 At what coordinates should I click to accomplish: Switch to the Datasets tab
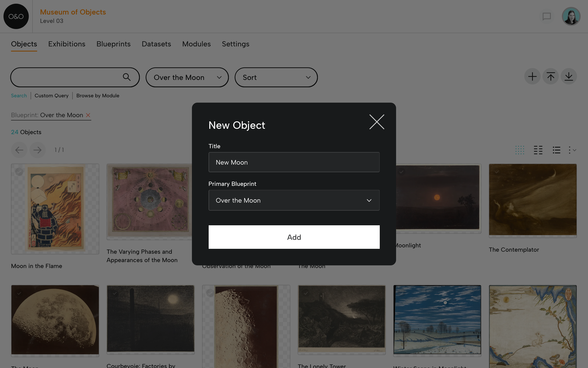(156, 44)
